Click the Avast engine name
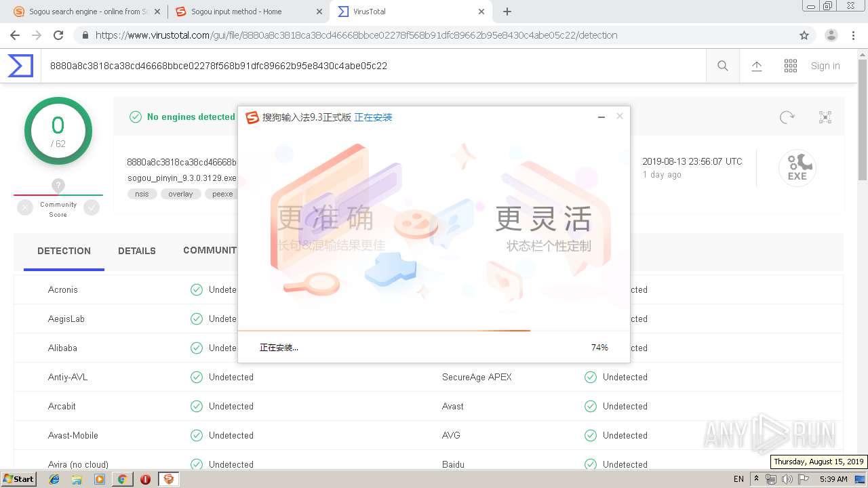The height and width of the screenshot is (488, 868). (453, 406)
